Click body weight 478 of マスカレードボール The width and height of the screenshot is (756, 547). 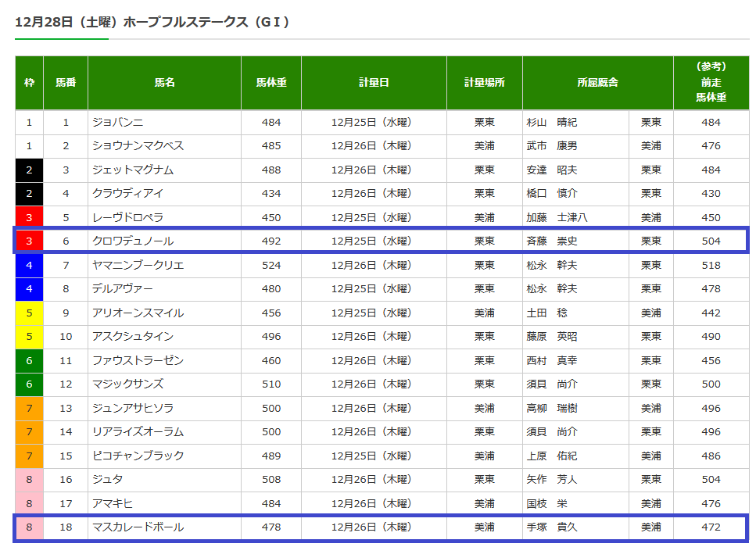pos(271,527)
